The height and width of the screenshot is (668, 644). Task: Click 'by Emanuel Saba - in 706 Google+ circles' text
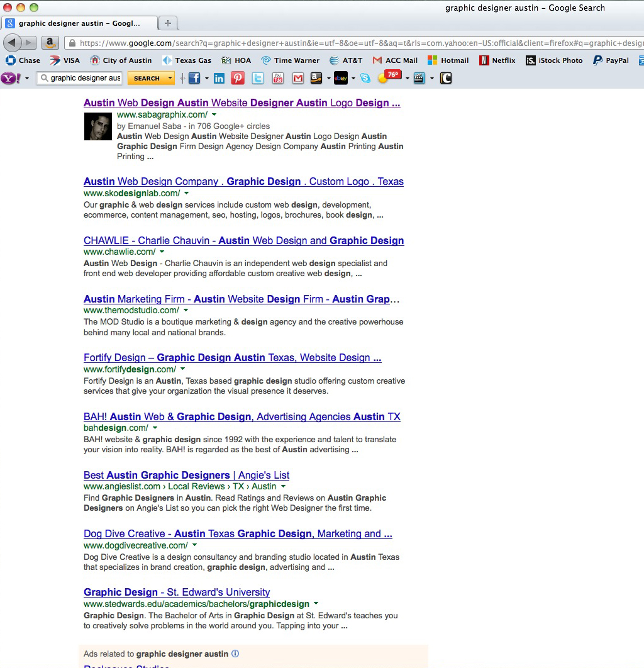(193, 126)
